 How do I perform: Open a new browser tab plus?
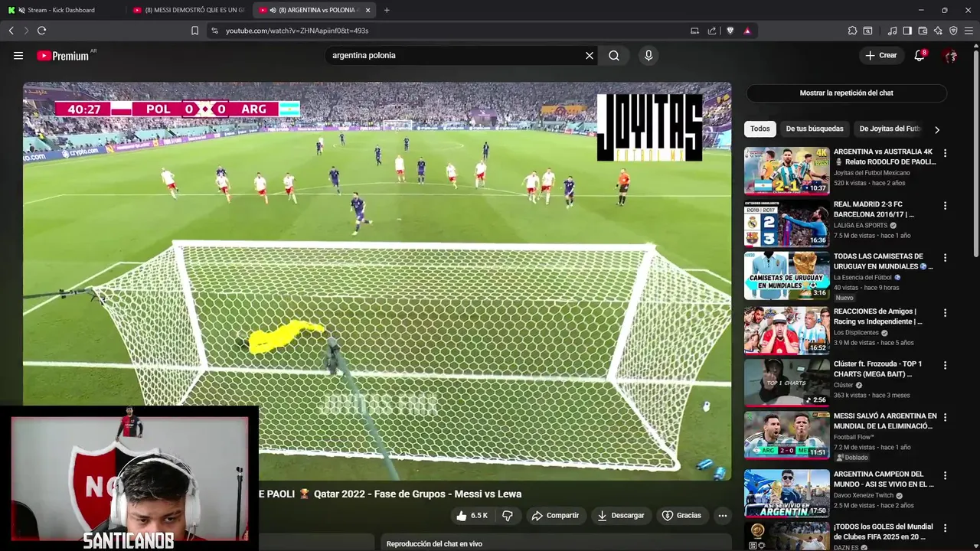point(387,10)
